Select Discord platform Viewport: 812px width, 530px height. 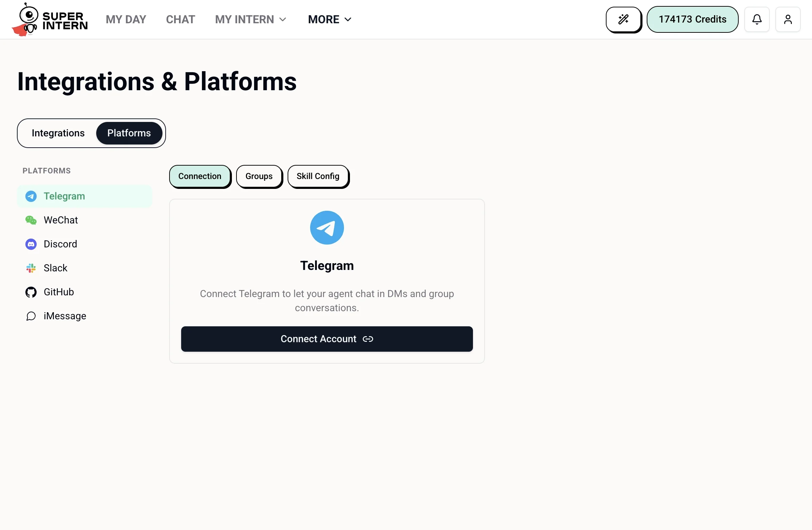(x=85, y=244)
